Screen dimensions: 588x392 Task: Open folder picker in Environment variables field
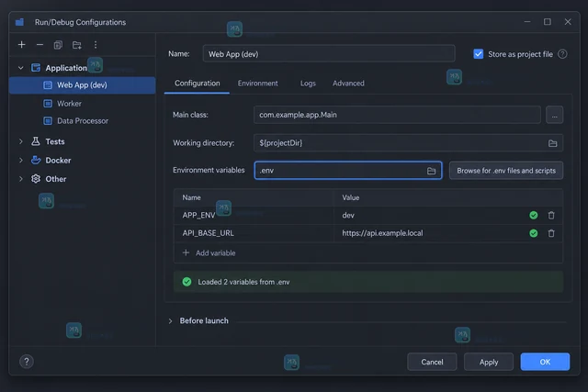point(431,171)
